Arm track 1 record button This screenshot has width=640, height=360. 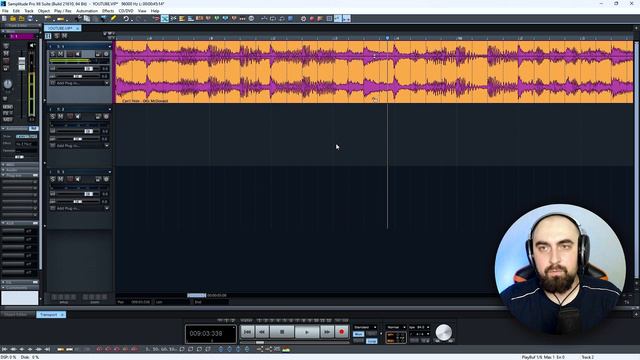(x=70, y=54)
